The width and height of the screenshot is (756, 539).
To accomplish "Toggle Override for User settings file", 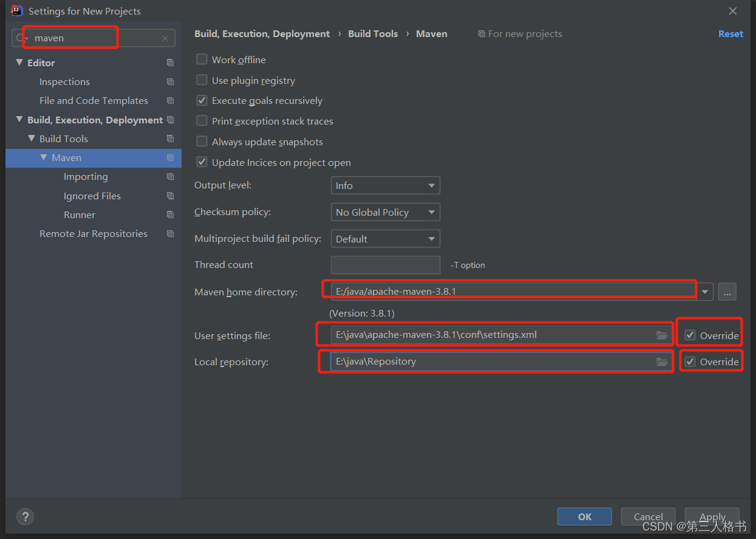I will click(690, 335).
